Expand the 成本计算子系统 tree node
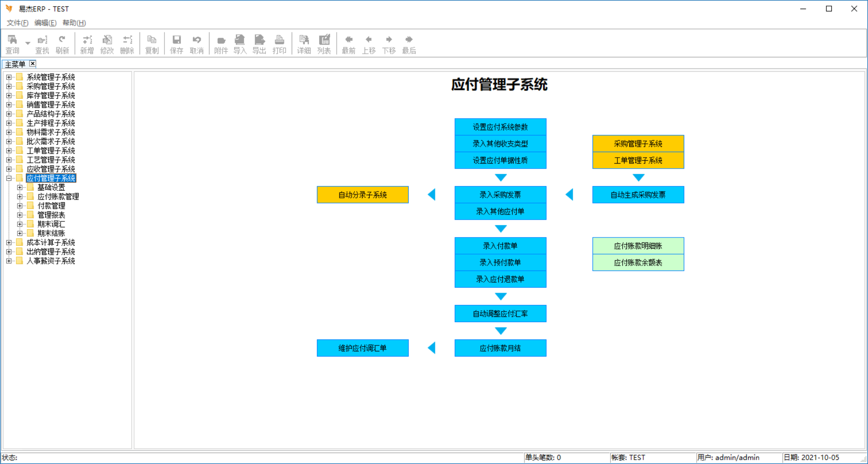 click(9, 243)
